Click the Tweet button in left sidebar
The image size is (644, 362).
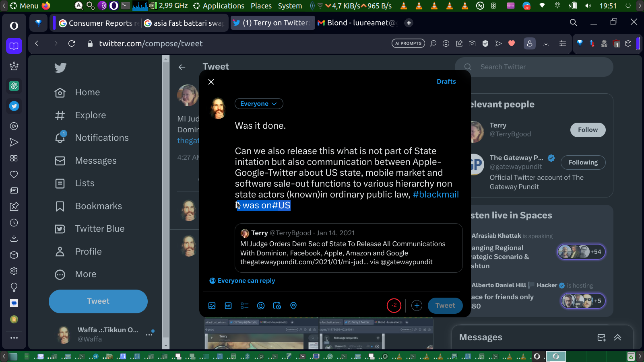point(98,301)
